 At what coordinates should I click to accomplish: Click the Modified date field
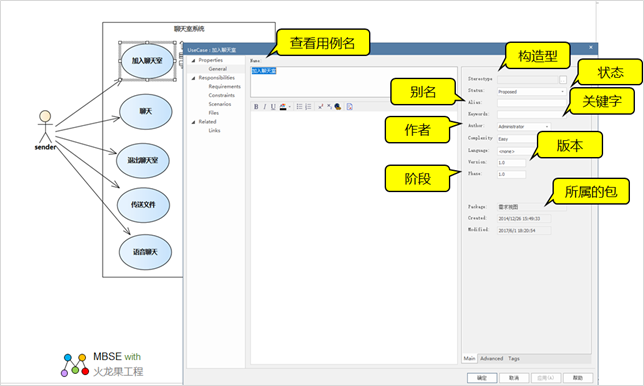524,230
